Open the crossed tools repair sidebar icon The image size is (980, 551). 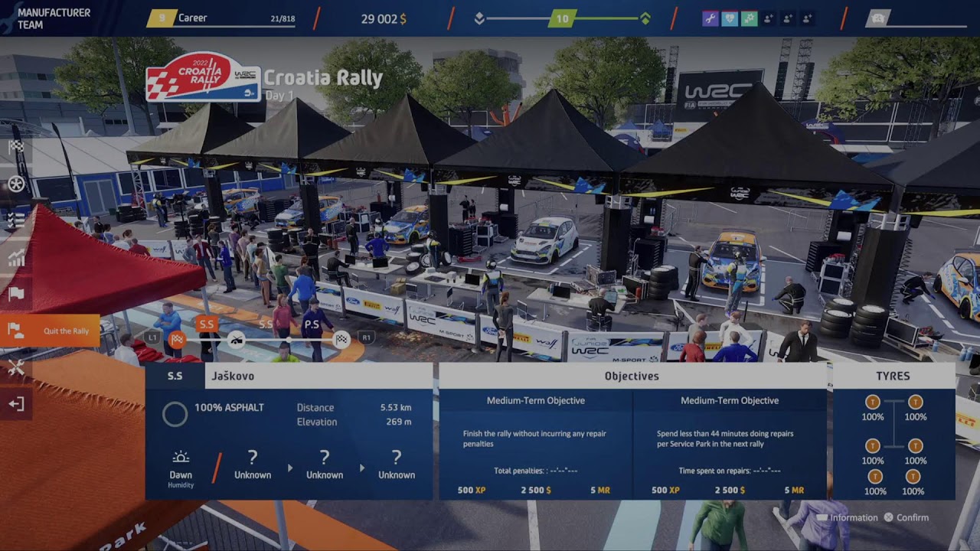tap(16, 368)
